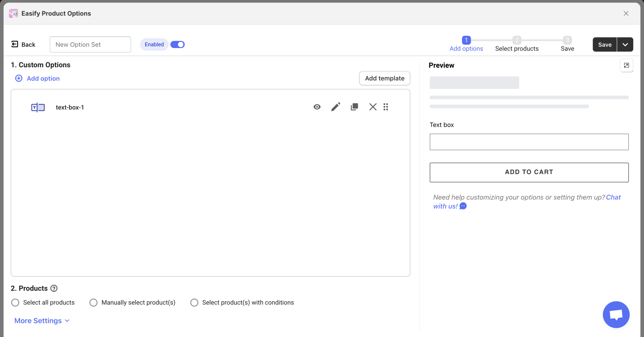Expand More Settings section
Screen dimensions: 644x337
42,321
